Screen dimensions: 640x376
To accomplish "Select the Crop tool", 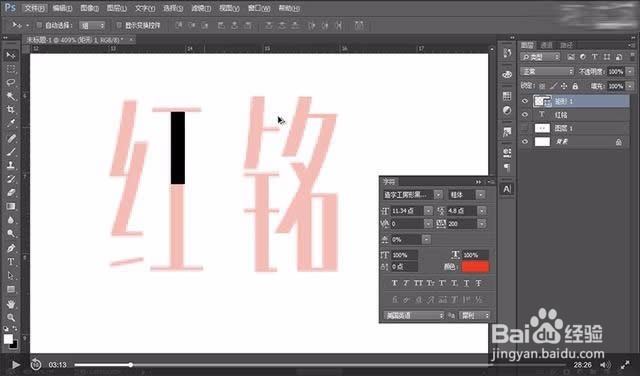I will click(11, 110).
